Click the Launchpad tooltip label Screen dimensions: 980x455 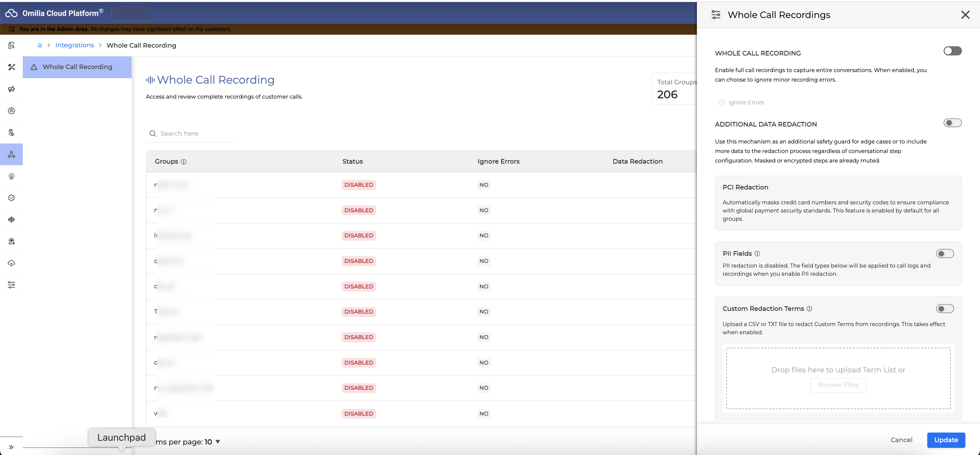click(122, 437)
